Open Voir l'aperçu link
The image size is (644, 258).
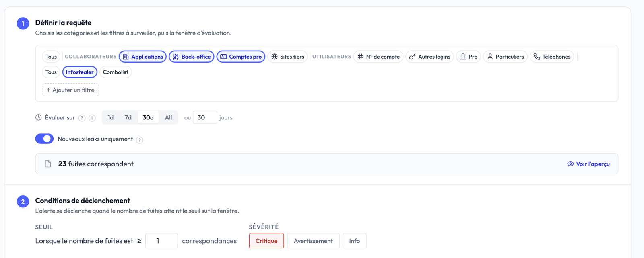(x=588, y=164)
